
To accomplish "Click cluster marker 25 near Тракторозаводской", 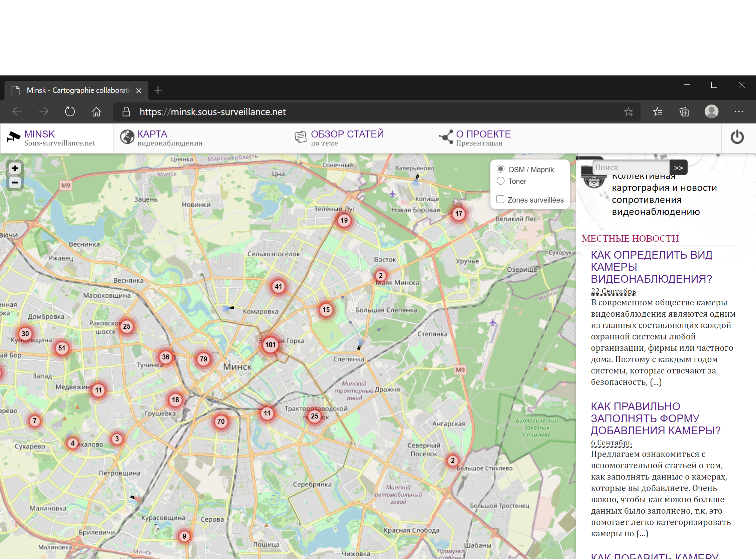I will click(315, 416).
